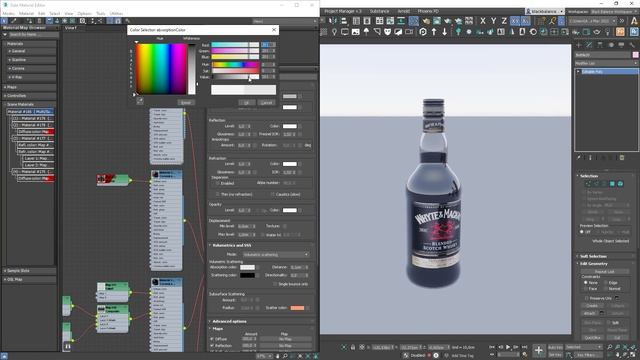Open the Edit menu in Slate editor

coord(42,13)
